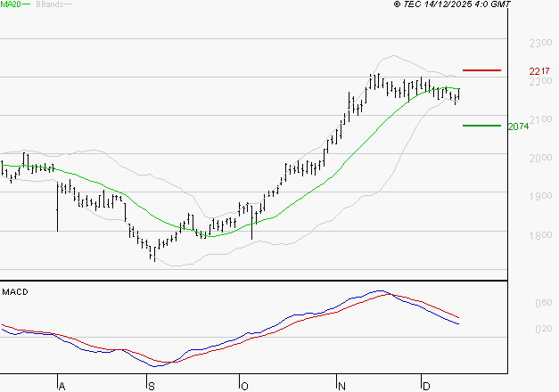Click the MA20 legend label
Image resolution: width=559 pixels, height=392 pixels.
11,4
